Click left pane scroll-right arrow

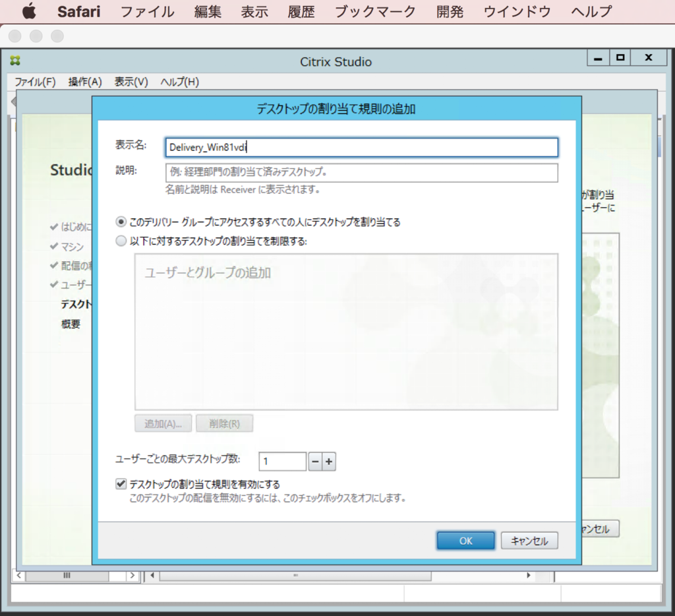(x=132, y=576)
